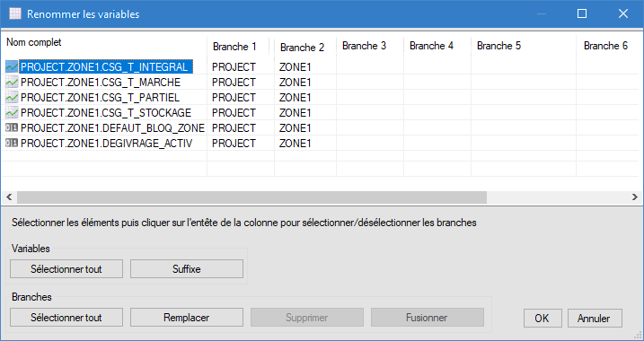Click the binary icon of DEGIVRAGE_ACTIV
The height and width of the screenshot is (341, 644).
tap(12, 144)
